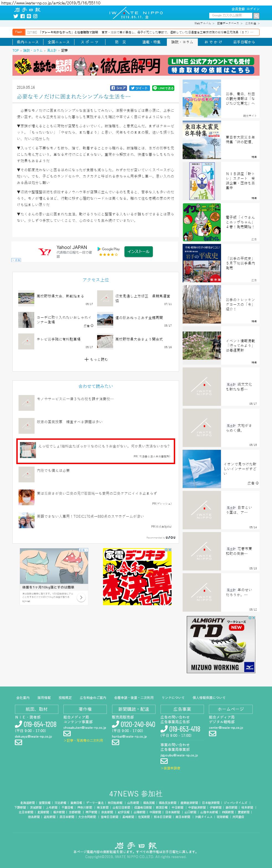Image resolution: width=272 pixels, height=868 pixels.
Task: Click the インストール button in Yahoo ad
Action: point(138,251)
